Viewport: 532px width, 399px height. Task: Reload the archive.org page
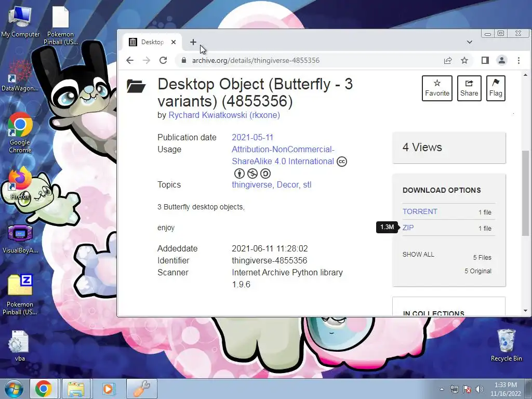[x=163, y=60]
